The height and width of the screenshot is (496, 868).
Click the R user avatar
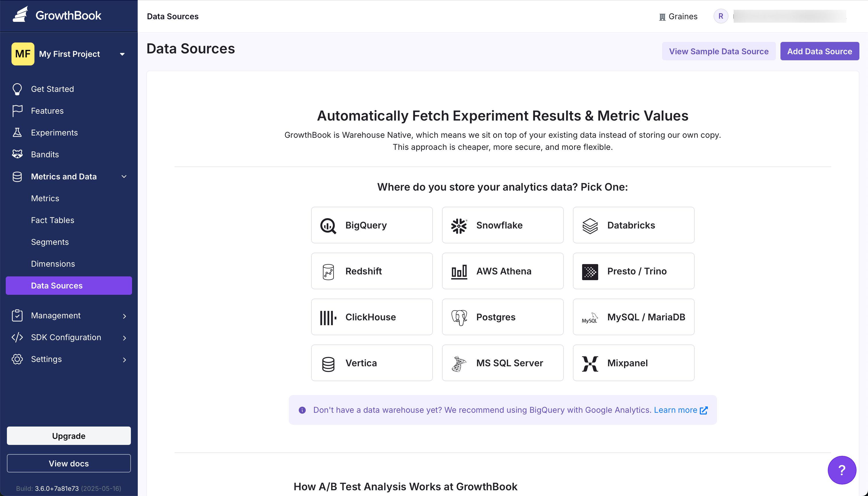coord(721,16)
